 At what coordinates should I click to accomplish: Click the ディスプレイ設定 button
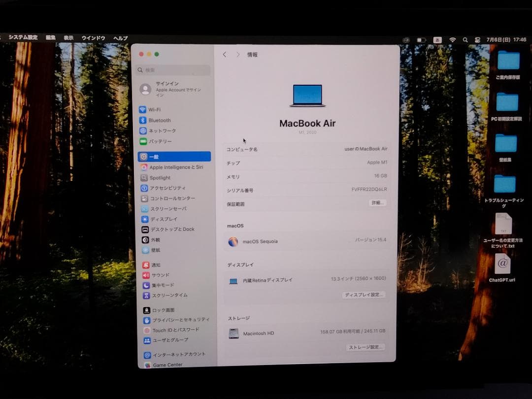coord(364,295)
